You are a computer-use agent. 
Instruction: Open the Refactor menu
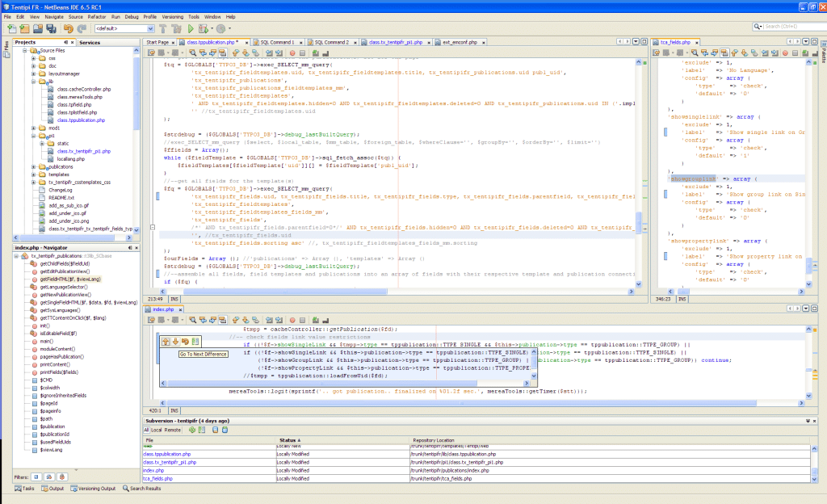click(98, 16)
